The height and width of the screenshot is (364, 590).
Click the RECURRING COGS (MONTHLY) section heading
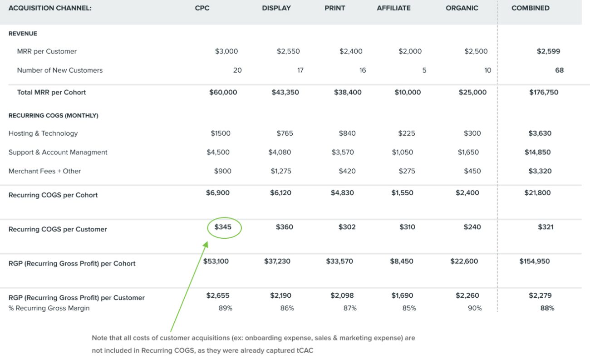(53, 116)
